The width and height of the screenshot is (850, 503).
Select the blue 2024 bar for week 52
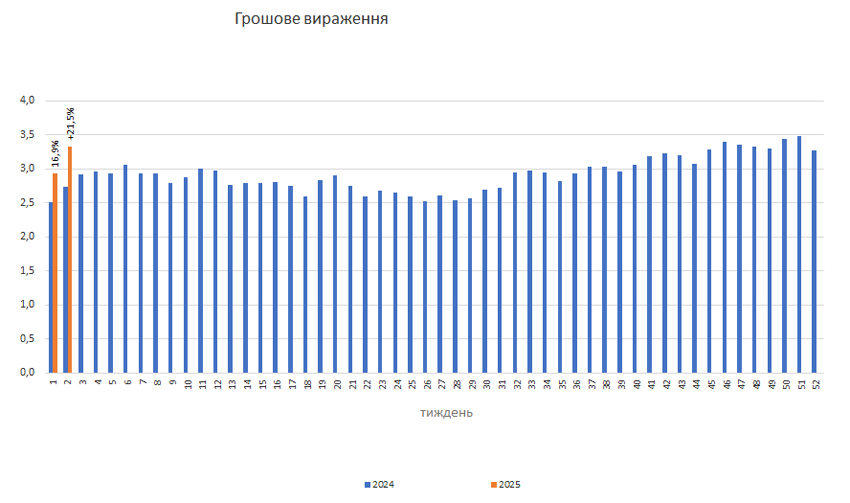814,261
